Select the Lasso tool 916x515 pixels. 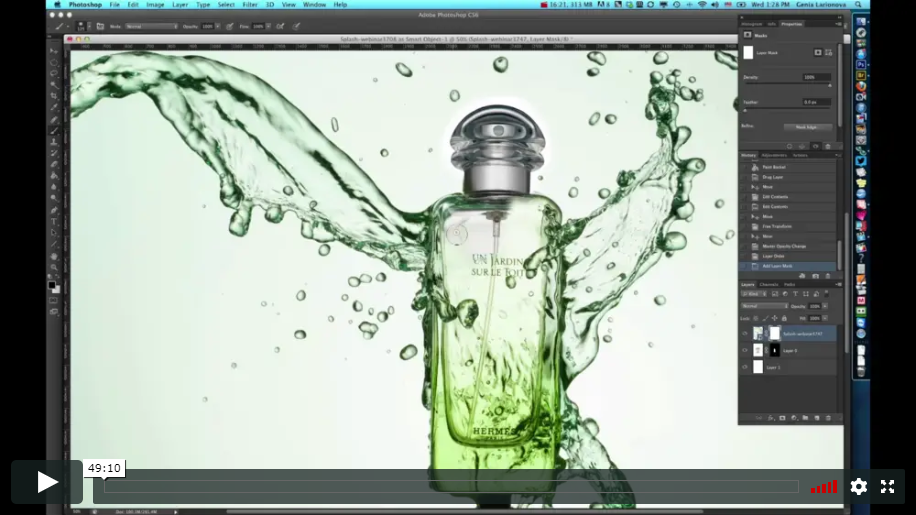coord(54,73)
